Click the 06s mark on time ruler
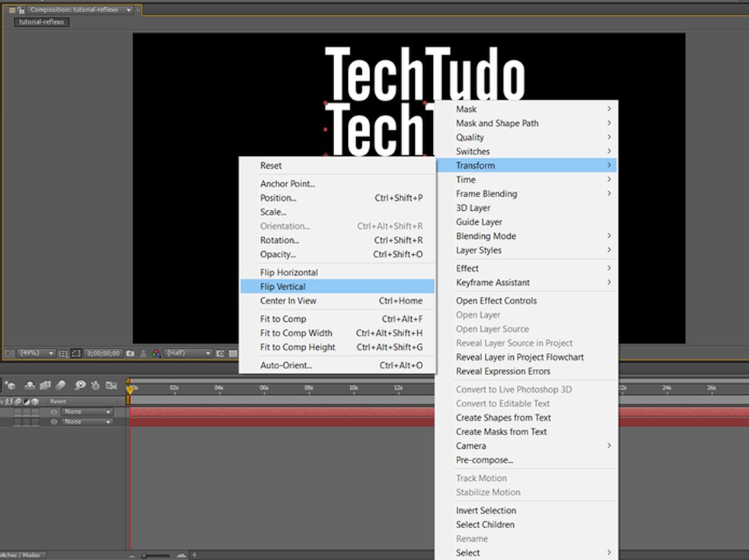749x560 pixels. coord(263,388)
